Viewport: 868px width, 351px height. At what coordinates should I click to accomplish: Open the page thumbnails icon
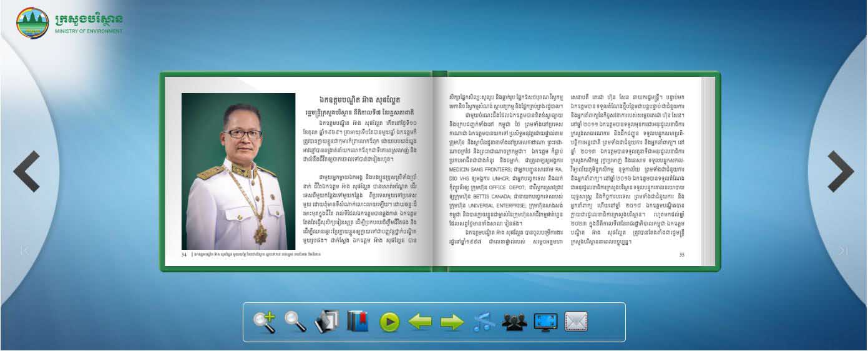(x=326, y=322)
